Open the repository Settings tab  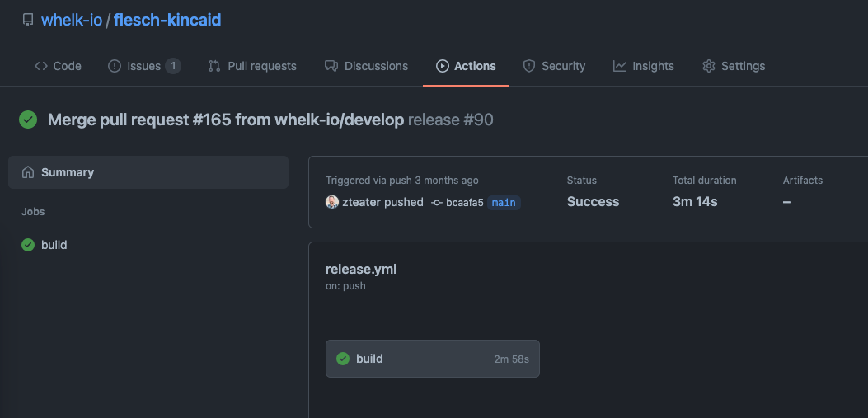[x=734, y=66]
